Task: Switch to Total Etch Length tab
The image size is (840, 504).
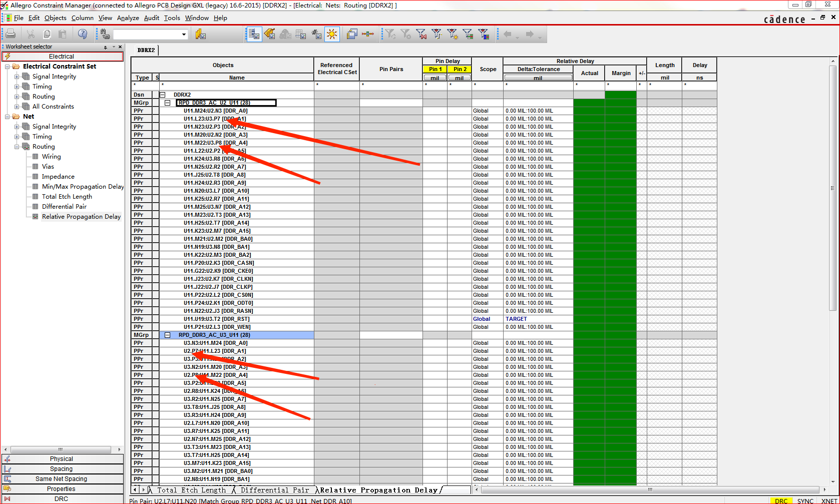Action: coord(192,490)
